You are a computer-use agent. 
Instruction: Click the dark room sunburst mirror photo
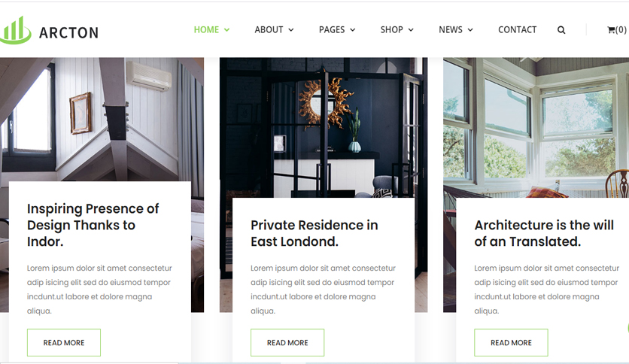click(x=324, y=128)
